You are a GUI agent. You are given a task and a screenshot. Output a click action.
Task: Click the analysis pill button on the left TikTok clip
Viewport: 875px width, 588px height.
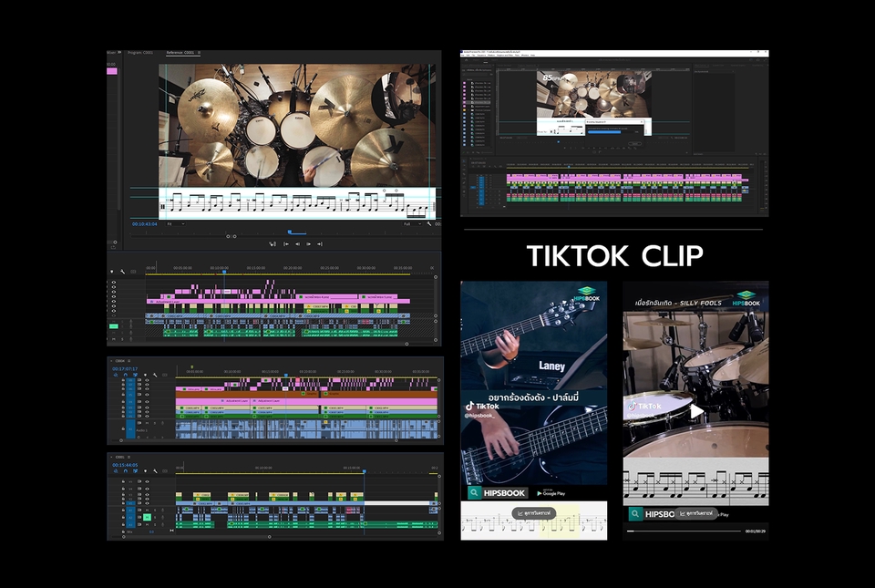(533, 512)
